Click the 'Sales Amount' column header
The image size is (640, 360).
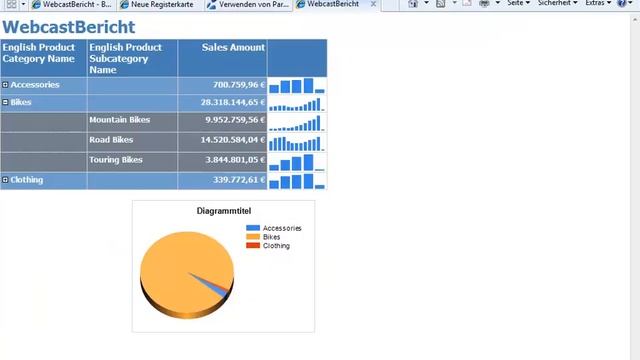tap(222, 58)
